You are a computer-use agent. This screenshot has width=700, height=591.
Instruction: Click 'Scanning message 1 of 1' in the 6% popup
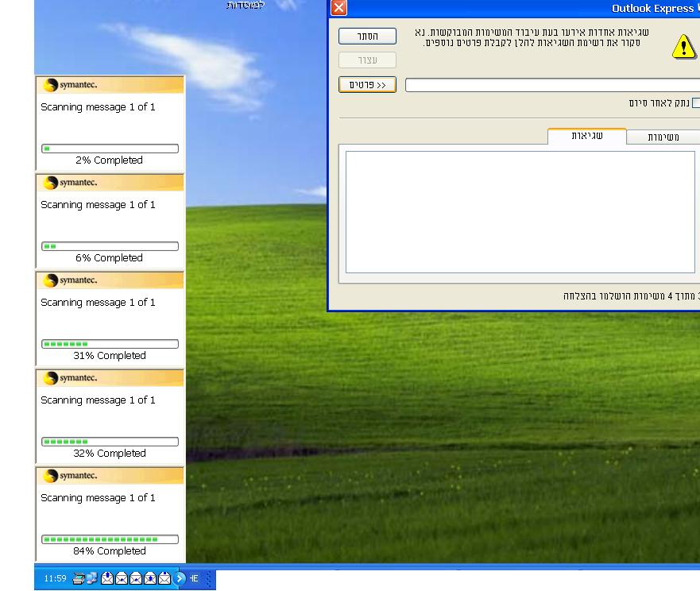(98, 205)
